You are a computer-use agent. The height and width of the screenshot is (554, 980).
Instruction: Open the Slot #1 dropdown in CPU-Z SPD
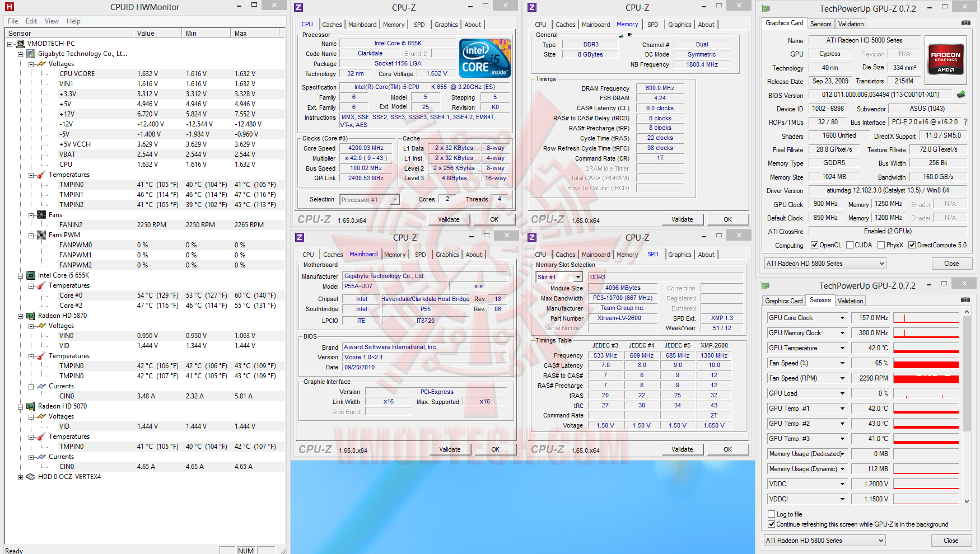pos(578,277)
